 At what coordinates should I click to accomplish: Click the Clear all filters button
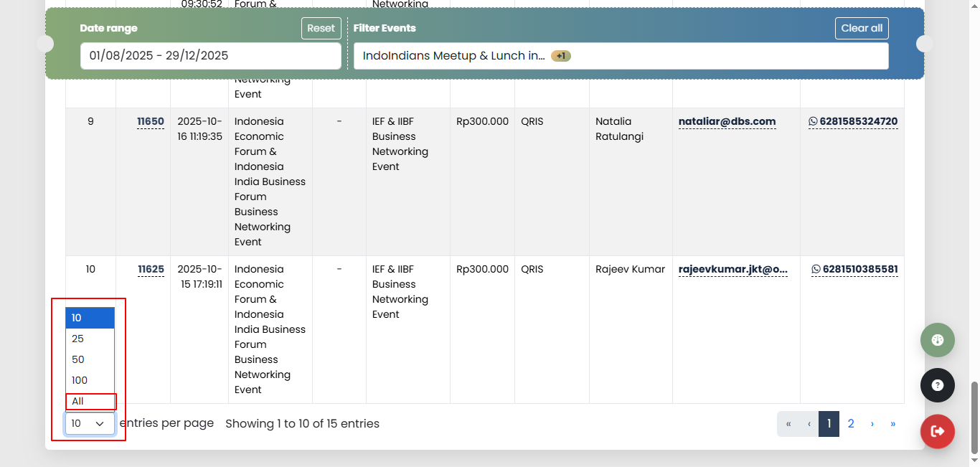[x=862, y=28]
